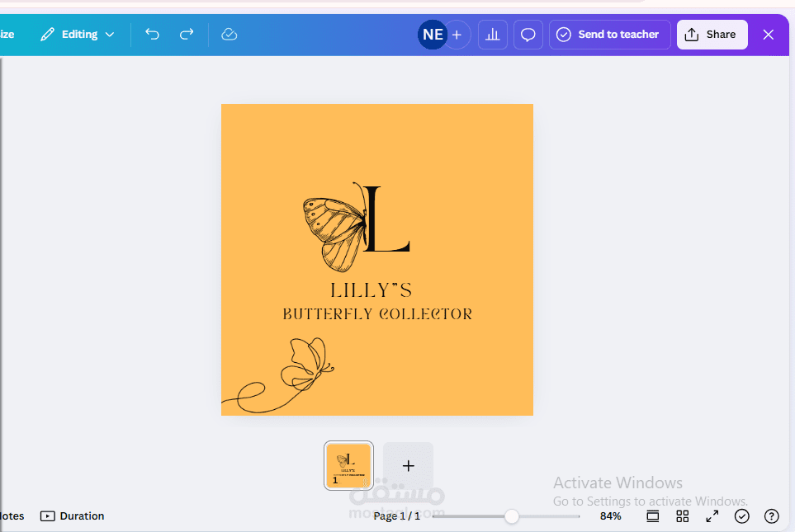Open the NE user avatar

click(x=433, y=35)
